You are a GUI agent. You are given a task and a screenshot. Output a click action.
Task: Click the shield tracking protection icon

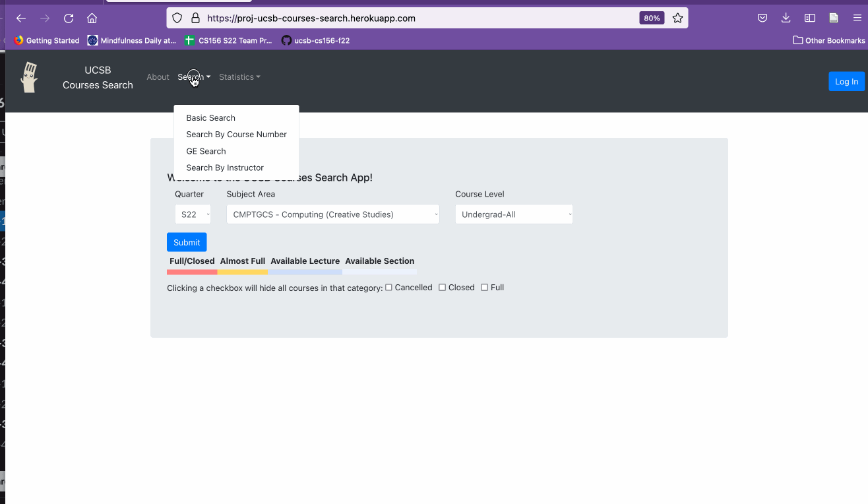[x=176, y=18]
